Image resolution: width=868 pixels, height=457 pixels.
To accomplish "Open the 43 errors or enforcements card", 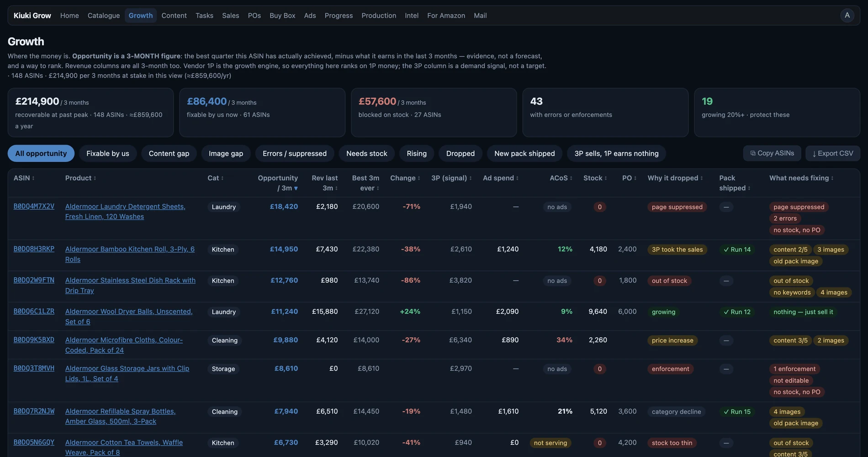I will pyautogui.click(x=605, y=112).
